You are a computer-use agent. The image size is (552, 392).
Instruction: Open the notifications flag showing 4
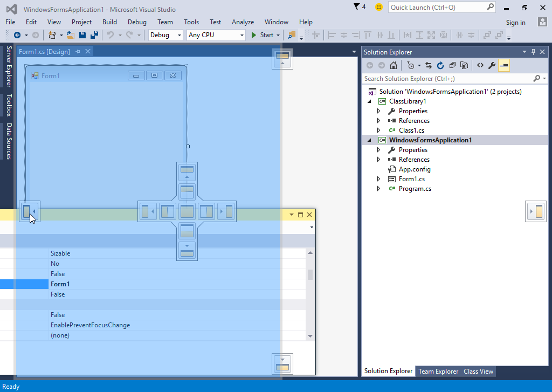pyautogui.click(x=360, y=7)
